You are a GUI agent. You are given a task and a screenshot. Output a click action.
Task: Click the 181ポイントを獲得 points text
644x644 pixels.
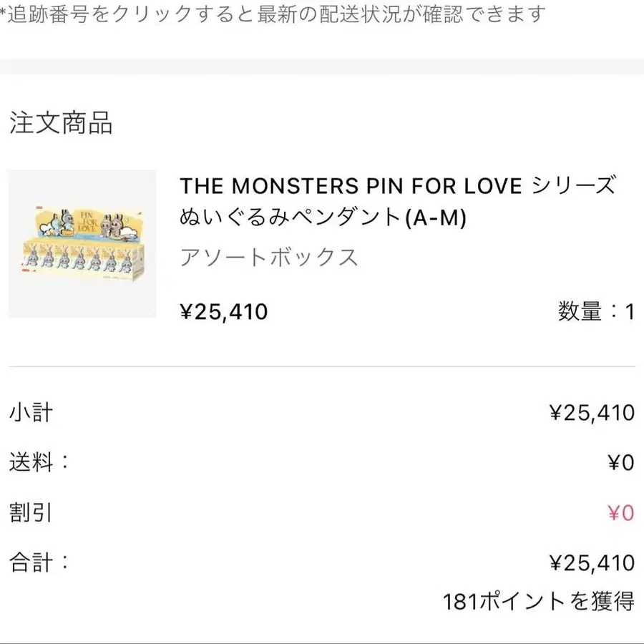tap(538, 602)
